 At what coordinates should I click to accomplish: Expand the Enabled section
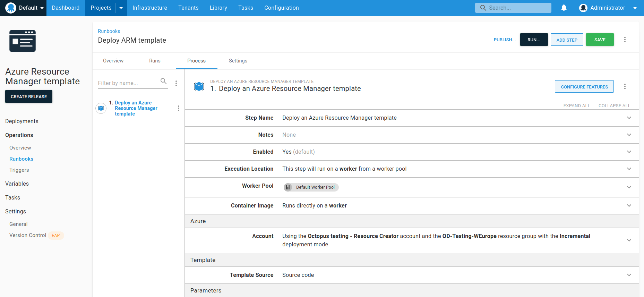(412, 152)
